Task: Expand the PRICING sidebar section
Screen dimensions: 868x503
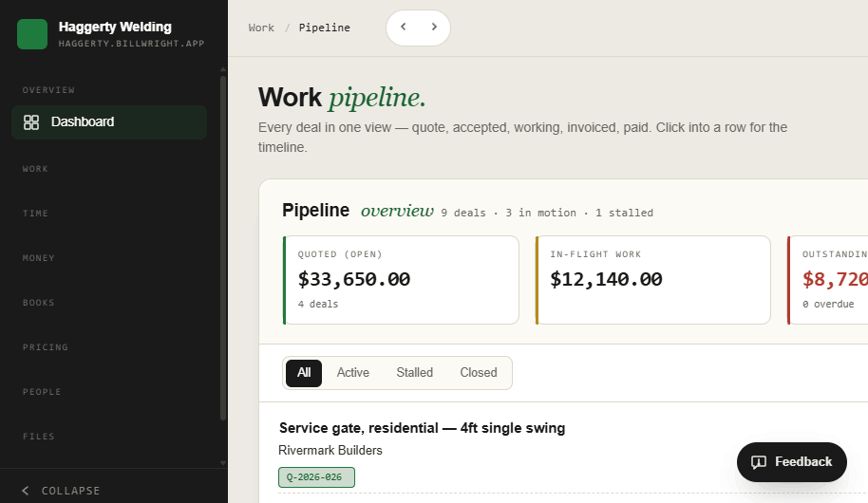Action: click(x=46, y=347)
